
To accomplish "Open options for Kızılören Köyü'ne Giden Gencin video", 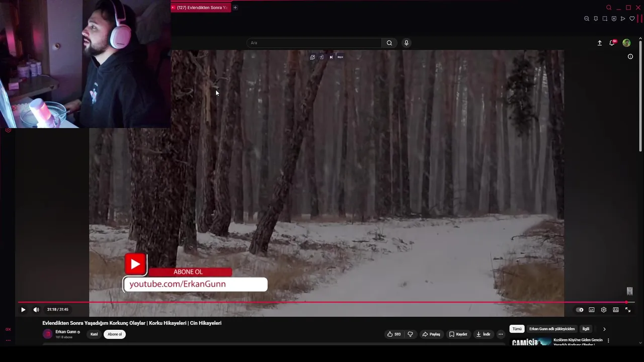I will coord(608,340).
